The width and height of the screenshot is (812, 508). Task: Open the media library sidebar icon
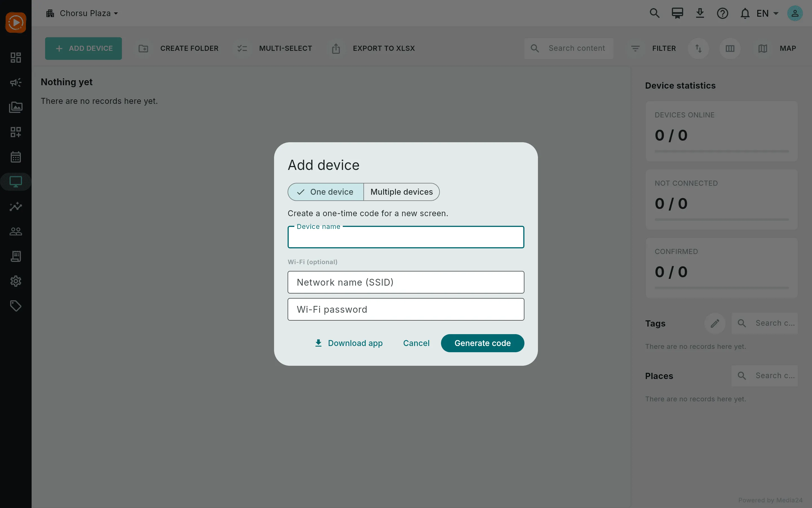(x=16, y=107)
